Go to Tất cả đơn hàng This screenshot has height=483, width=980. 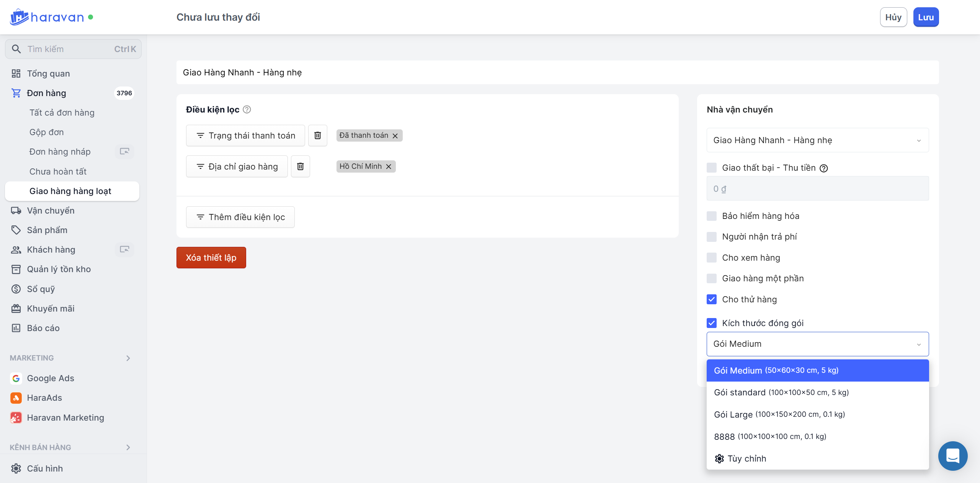pyautogui.click(x=62, y=113)
